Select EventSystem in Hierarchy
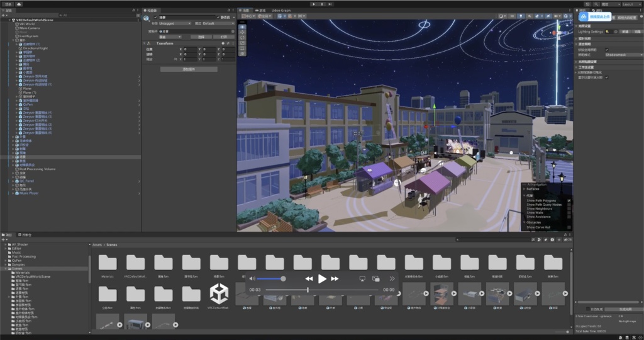 (x=29, y=36)
